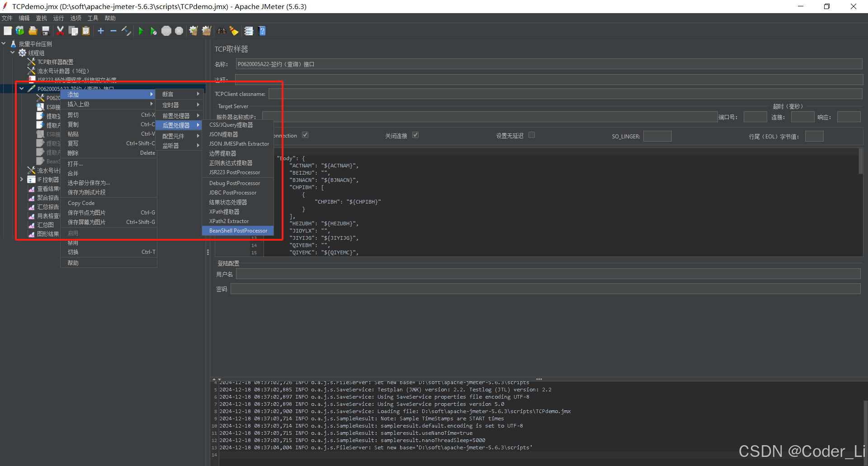Click the 聚合报告 listener icon

tap(31, 198)
